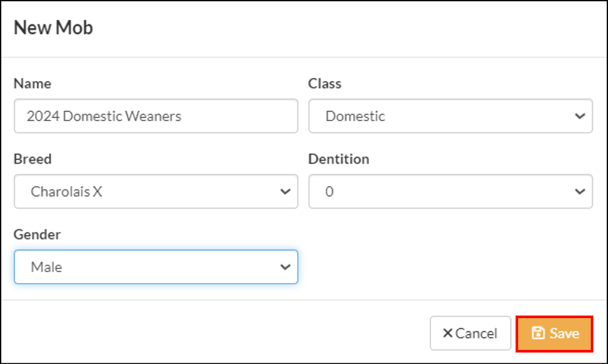
Task: Click the Dentition field label
Action: (x=338, y=159)
